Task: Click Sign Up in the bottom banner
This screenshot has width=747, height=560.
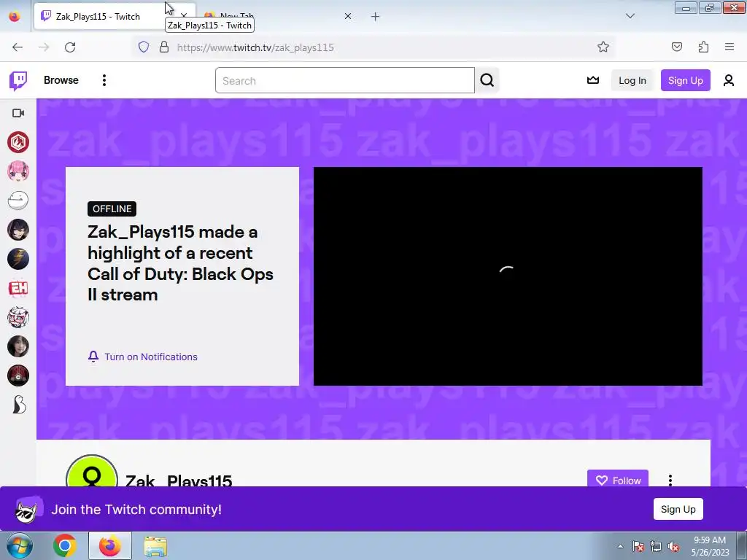Action: pos(678,509)
